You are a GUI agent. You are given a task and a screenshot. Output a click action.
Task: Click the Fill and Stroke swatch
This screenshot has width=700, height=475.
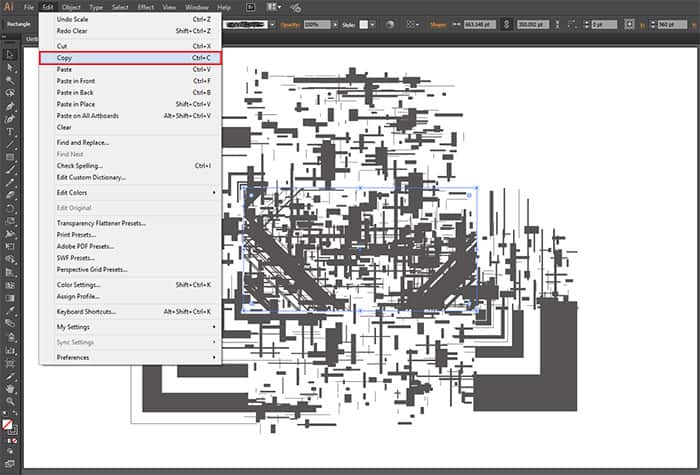10,426
